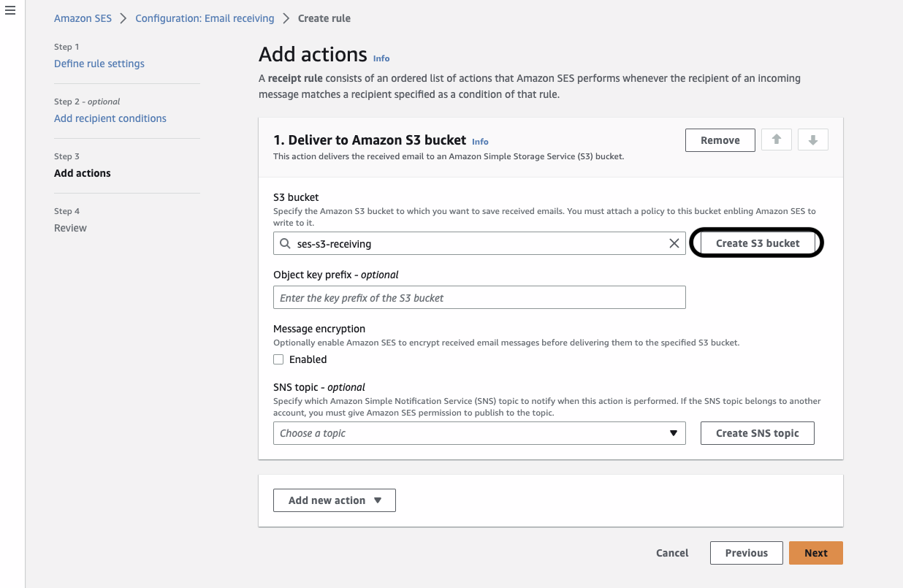
Task: Open the Choose a topic dropdown
Action: (479, 432)
